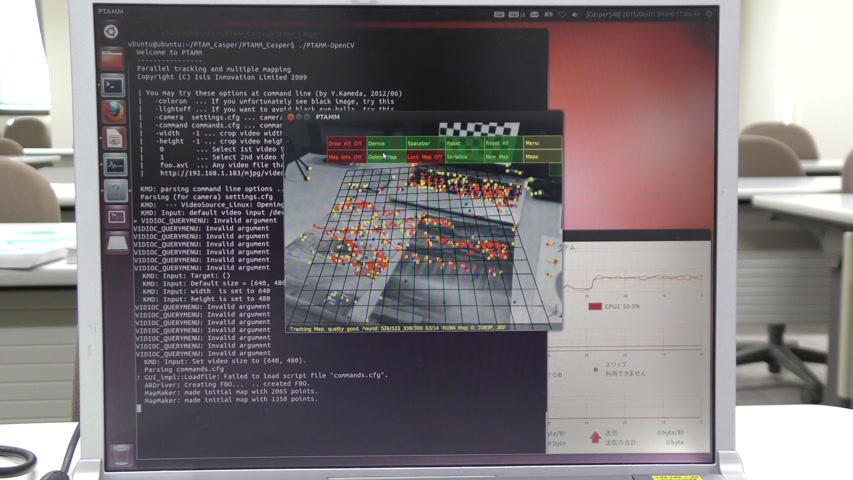853x480 pixels.
Task: Launch Firefox from the launcher
Action: click(x=114, y=112)
